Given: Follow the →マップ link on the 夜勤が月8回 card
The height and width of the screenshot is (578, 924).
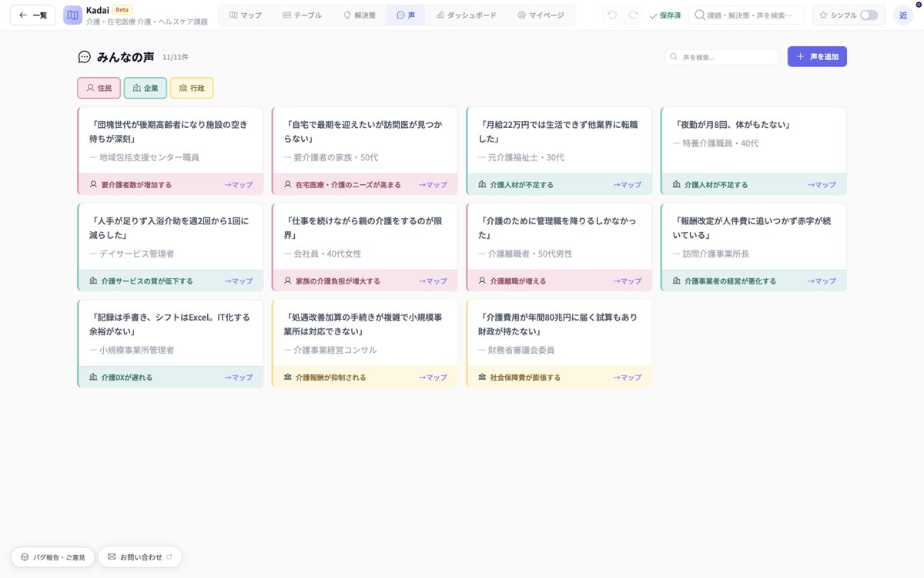Looking at the screenshot, I should click(822, 185).
